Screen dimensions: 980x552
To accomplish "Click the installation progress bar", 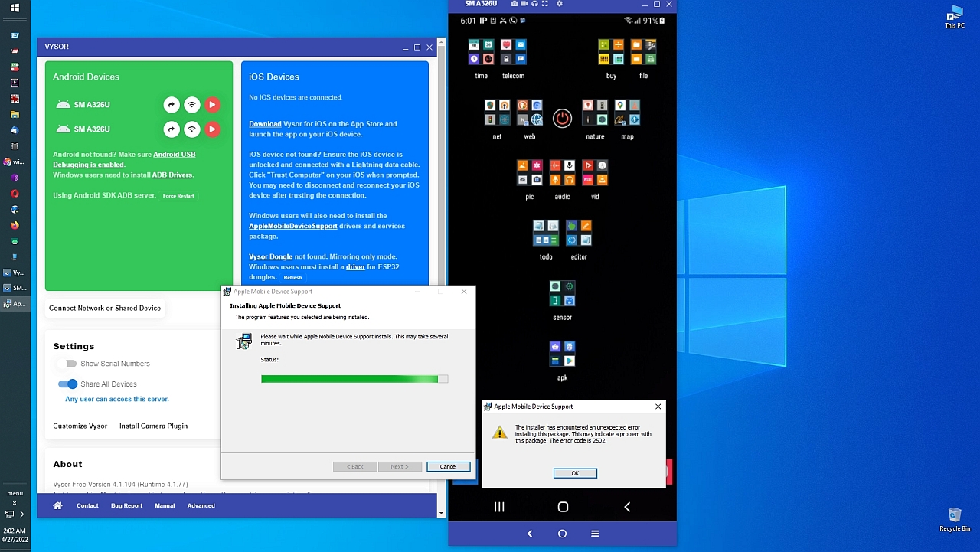I will tap(354, 379).
